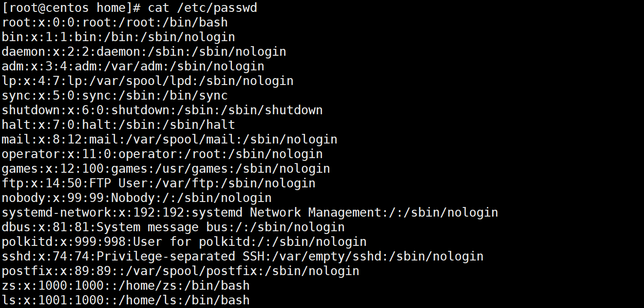Click the FTP User entry line
This screenshot has width=644, height=308.
(x=158, y=183)
